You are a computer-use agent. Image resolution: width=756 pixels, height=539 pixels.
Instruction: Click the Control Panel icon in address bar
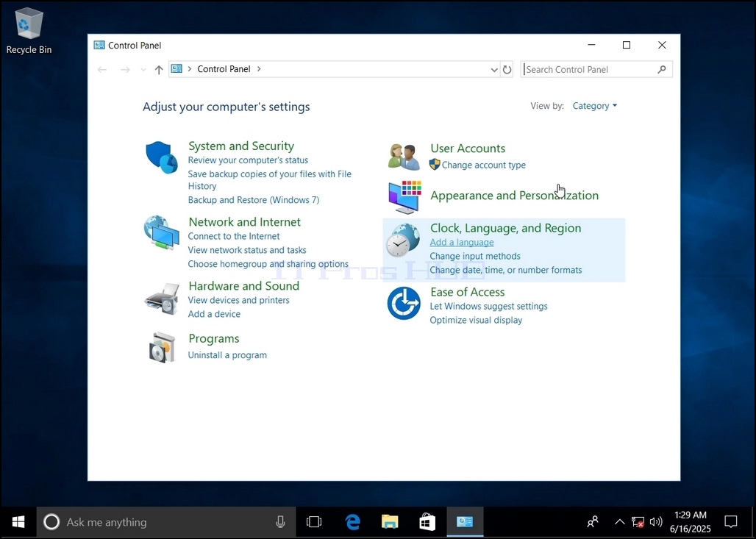tap(177, 69)
